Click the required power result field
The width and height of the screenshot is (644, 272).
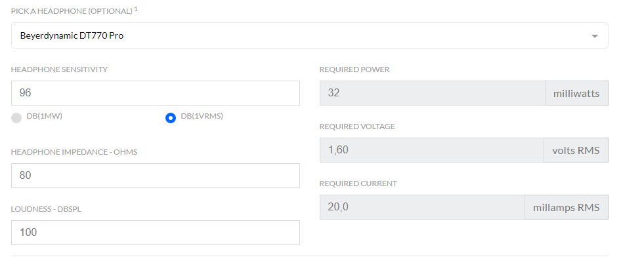(432, 93)
